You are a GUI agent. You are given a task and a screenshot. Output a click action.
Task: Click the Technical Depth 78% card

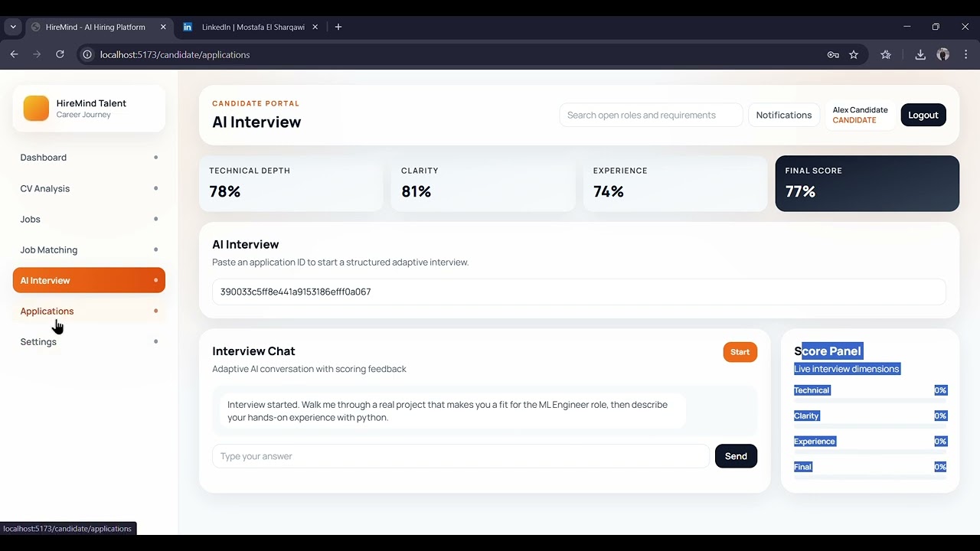(x=291, y=184)
